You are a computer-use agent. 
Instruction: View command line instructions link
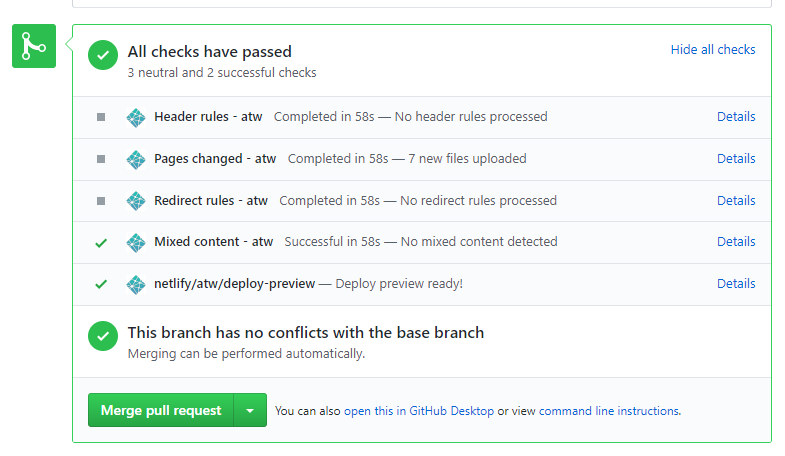point(610,411)
